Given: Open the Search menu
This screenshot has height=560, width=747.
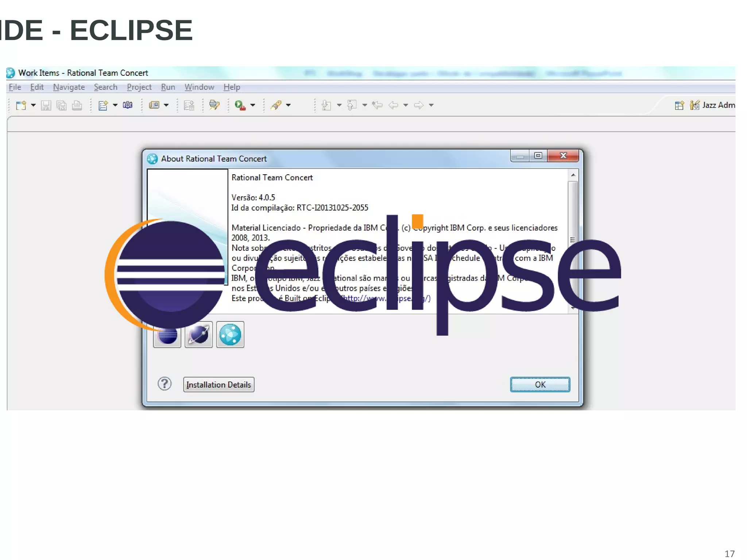Looking at the screenshot, I should 106,87.
